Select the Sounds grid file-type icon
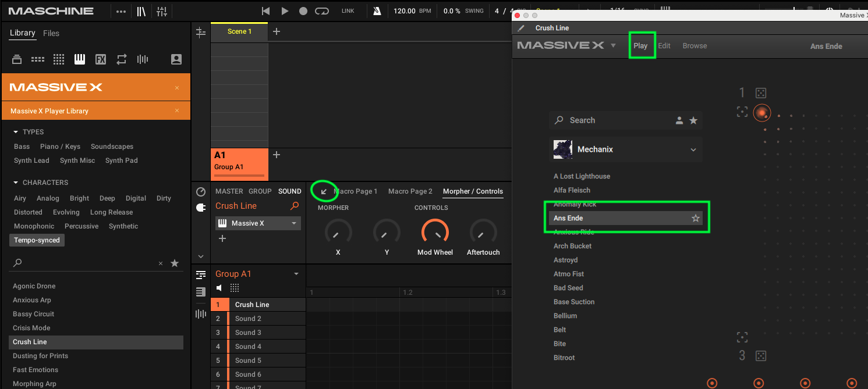The width and height of the screenshot is (868, 389). click(59, 59)
